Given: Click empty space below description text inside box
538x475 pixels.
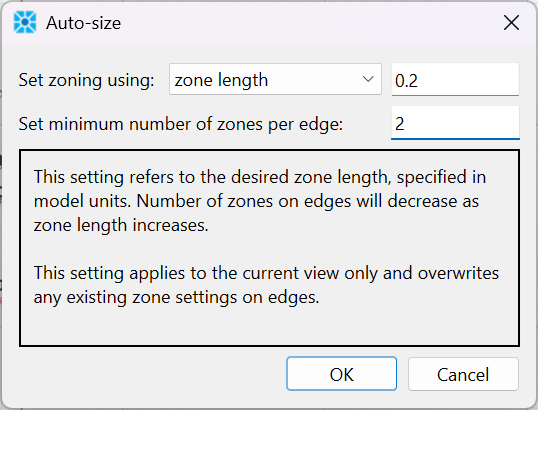Looking at the screenshot, I should tap(269, 326).
